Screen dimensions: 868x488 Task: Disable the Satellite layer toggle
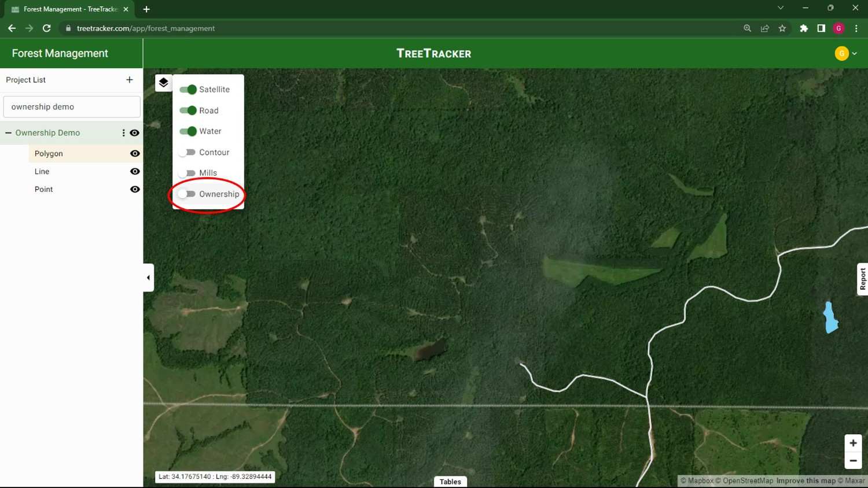coord(188,90)
